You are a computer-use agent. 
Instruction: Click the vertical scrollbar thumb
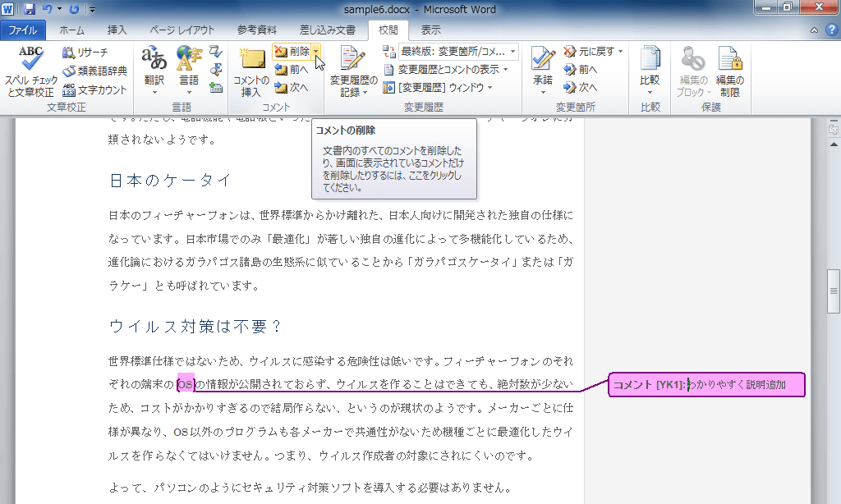pos(834,291)
